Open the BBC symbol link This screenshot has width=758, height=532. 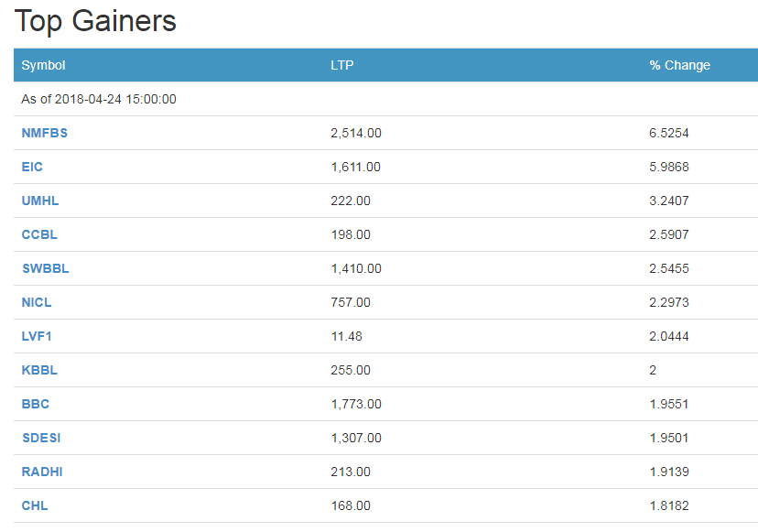(36, 404)
